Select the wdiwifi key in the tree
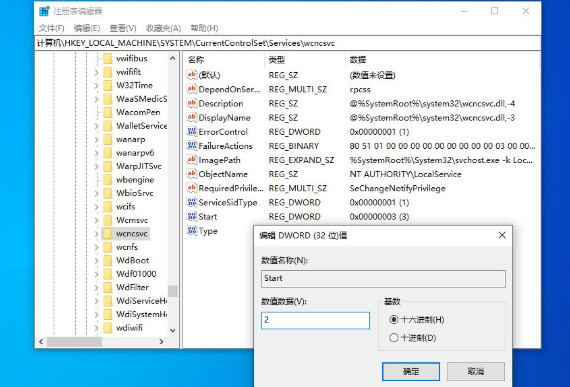 (129, 328)
